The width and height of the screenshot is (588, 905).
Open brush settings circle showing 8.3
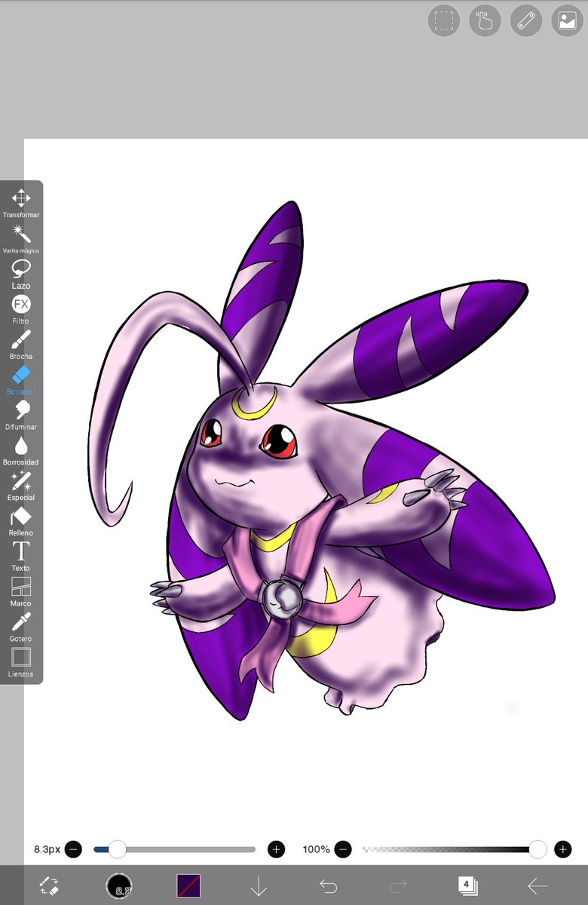click(x=119, y=885)
